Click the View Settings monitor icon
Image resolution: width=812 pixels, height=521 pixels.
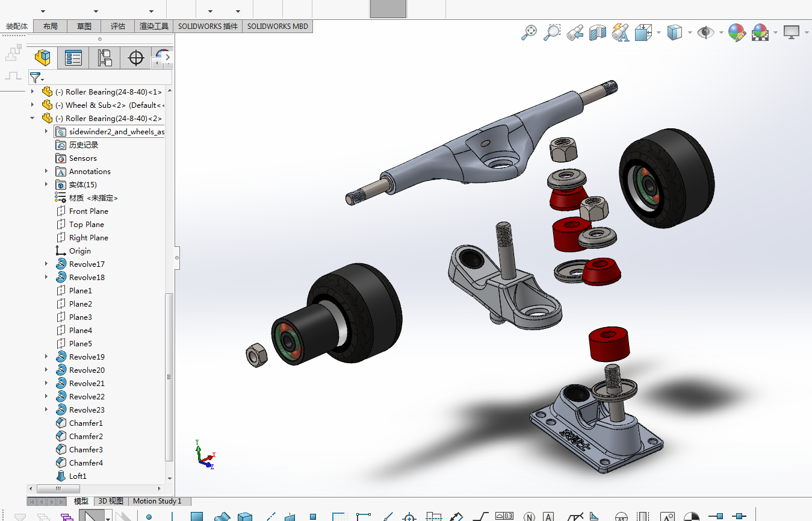click(792, 32)
